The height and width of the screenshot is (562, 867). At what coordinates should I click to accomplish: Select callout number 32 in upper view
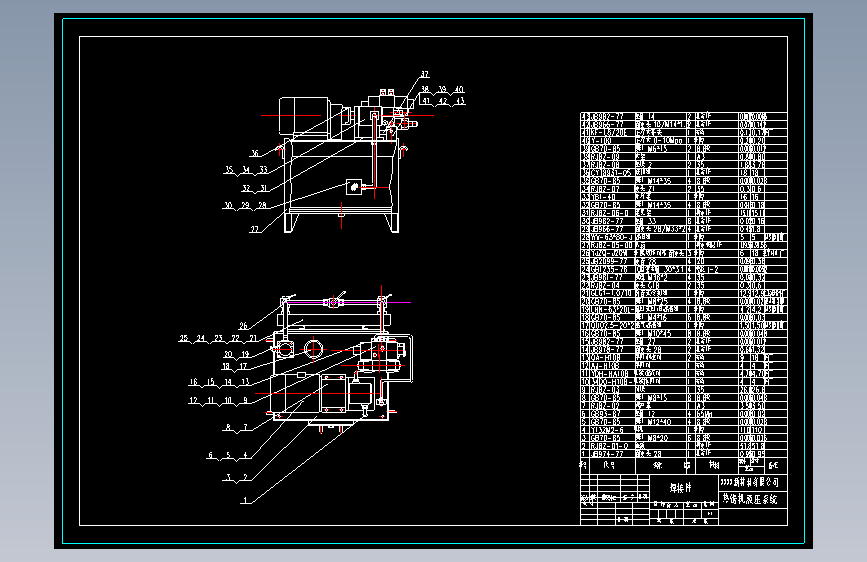tap(246, 188)
